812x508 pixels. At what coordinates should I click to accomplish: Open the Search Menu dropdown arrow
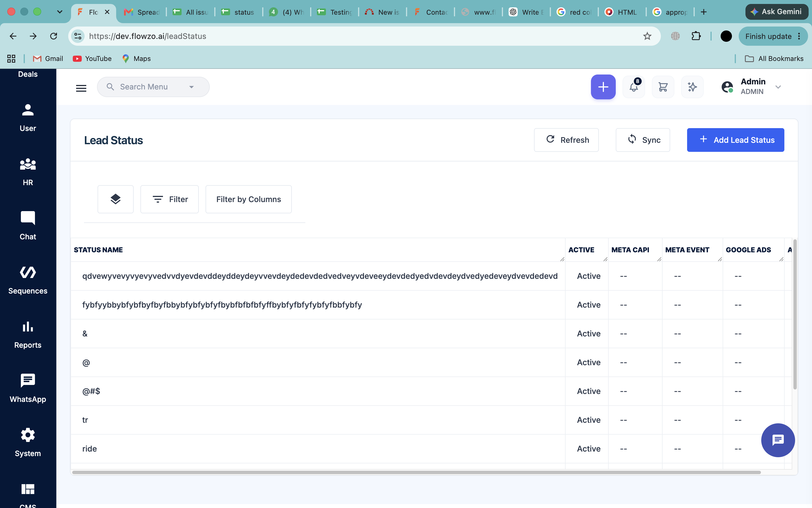[x=192, y=87]
